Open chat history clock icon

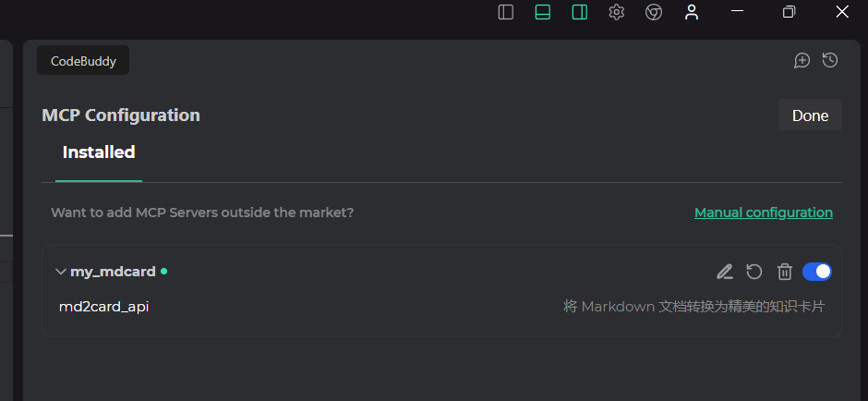point(830,60)
